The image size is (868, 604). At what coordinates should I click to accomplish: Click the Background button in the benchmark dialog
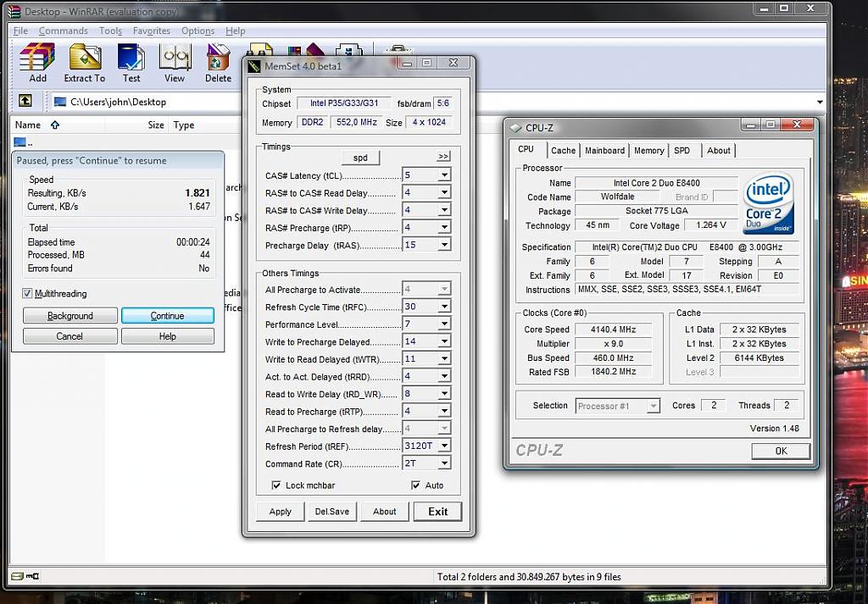pyautogui.click(x=70, y=316)
